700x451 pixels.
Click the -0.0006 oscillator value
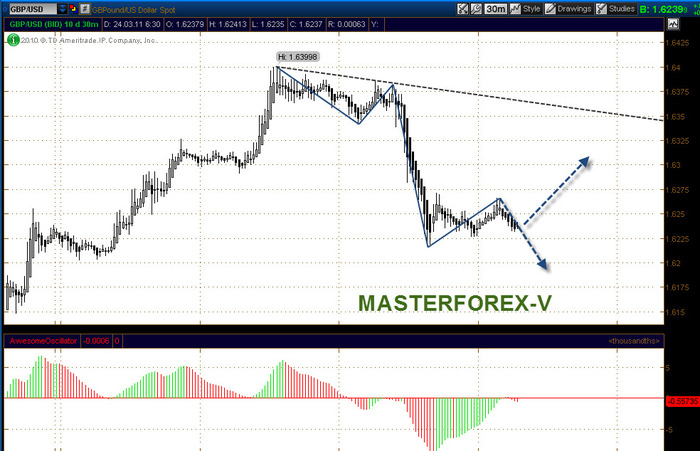96,341
